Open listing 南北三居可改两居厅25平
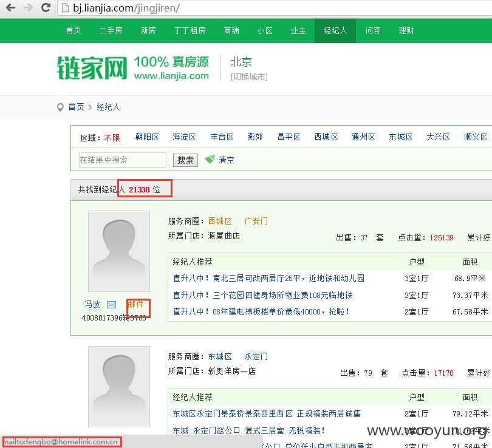The width and height of the screenshot is (492, 448). pyautogui.click(x=268, y=278)
